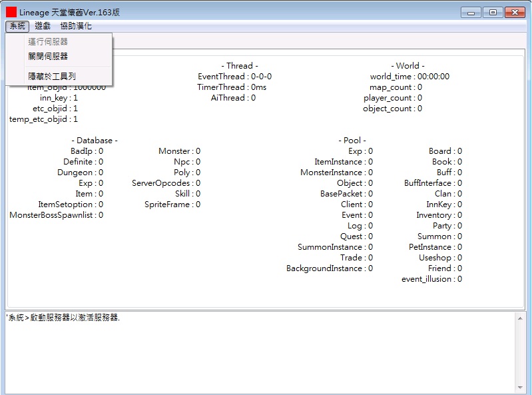532x395 pixels.
Task: Close the Lineage window
Action: [515, 13]
